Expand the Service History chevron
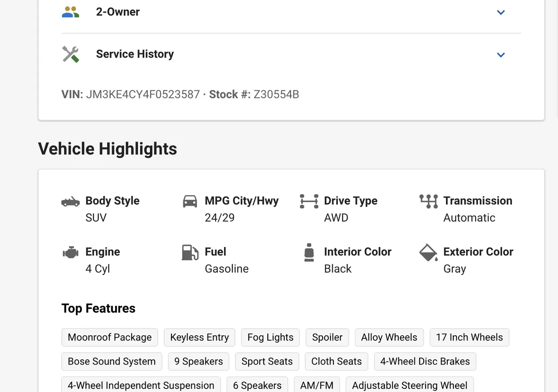The width and height of the screenshot is (558, 392). point(501,55)
